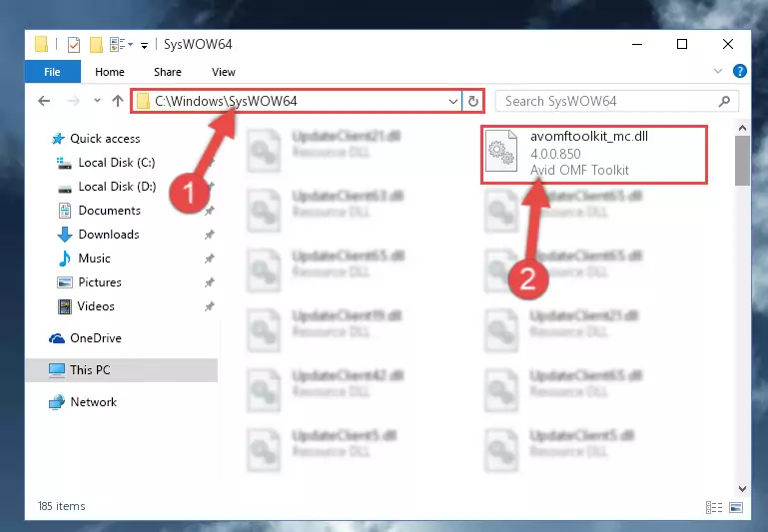
Task: Select Network in the navigation pane
Action: point(93,402)
